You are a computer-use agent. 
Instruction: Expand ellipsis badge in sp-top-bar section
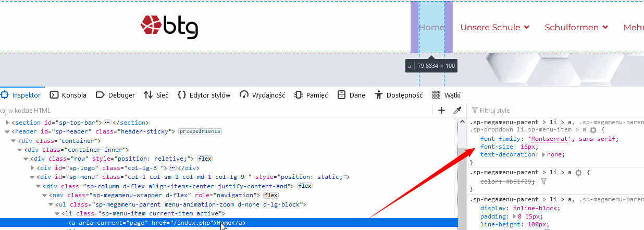click(x=107, y=123)
